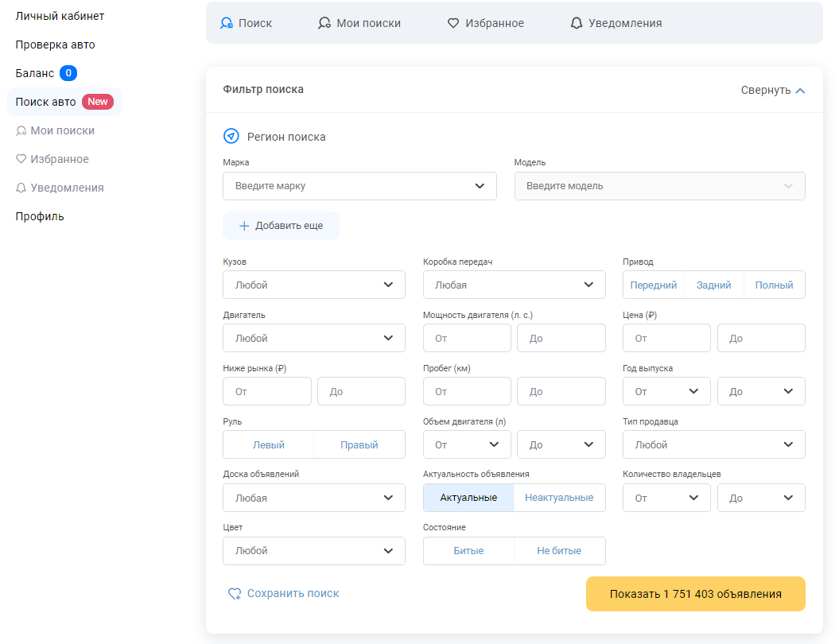Click the sidebar heart icon for Избранное
The height and width of the screenshot is (644, 839).
click(x=21, y=159)
